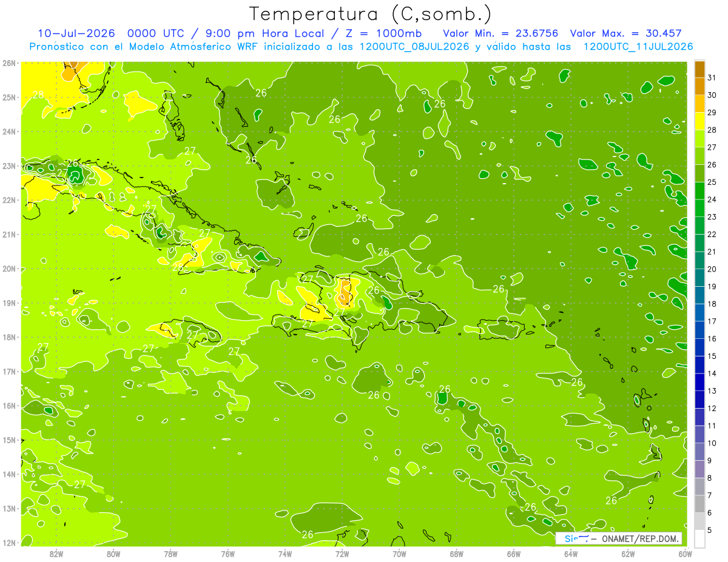This screenshot has width=728, height=562.
Task: Click the color scale value "30"
Action: (x=712, y=95)
